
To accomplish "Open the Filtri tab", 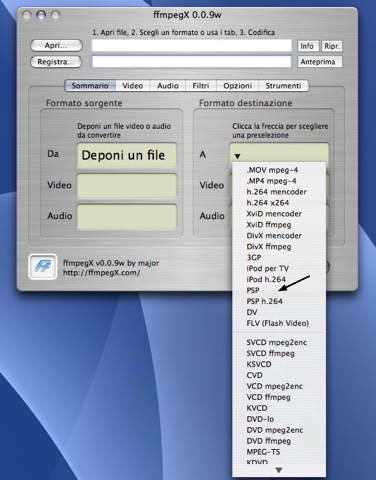I will [201, 86].
